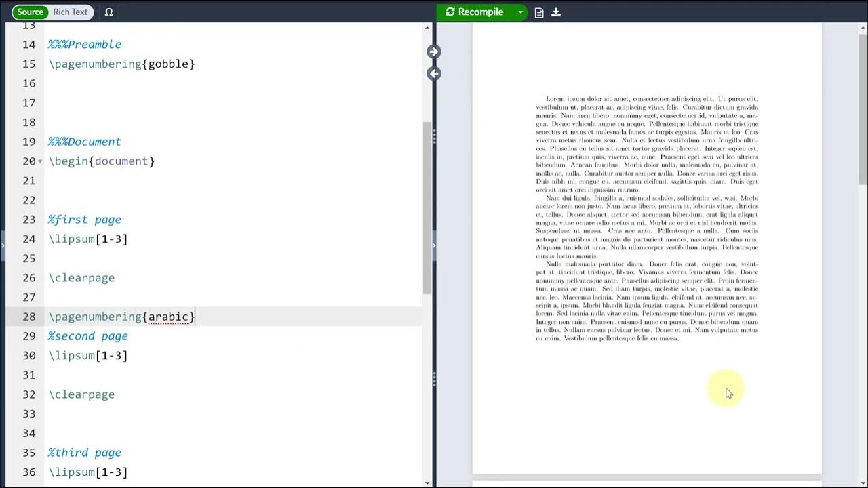The height and width of the screenshot is (488, 868).
Task: Click the \pagenumbering{gobble} line
Action: pyautogui.click(x=121, y=64)
